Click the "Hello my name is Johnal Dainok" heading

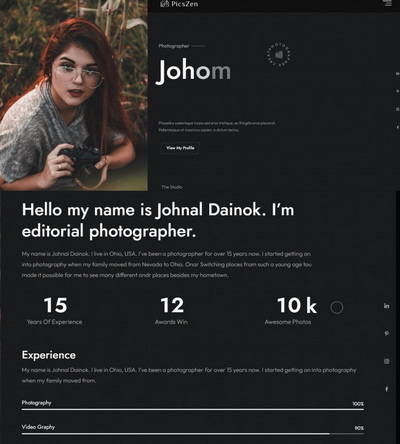point(158,220)
